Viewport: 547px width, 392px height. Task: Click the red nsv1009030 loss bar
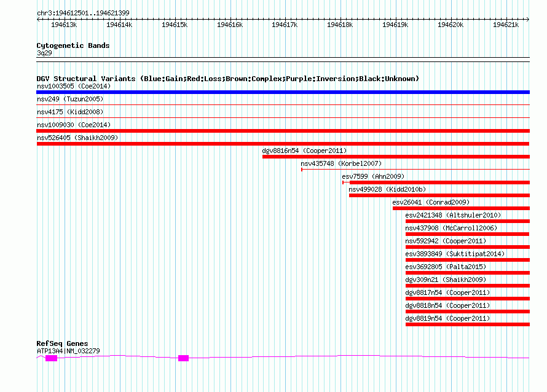[x=283, y=131]
